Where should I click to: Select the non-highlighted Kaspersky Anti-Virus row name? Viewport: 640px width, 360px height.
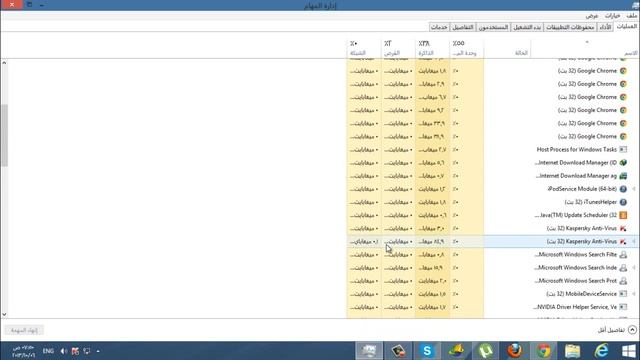click(x=582, y=228)
